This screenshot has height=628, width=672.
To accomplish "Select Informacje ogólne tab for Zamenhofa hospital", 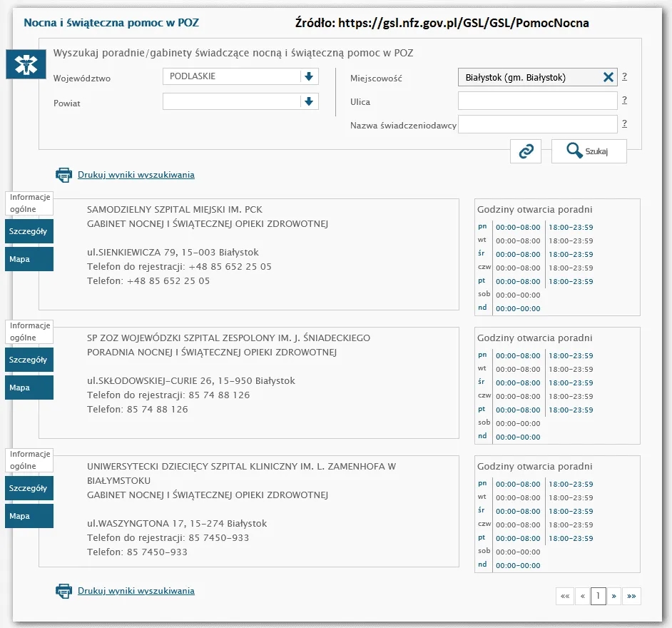I will pyautogui.click(x=29, y=460).
